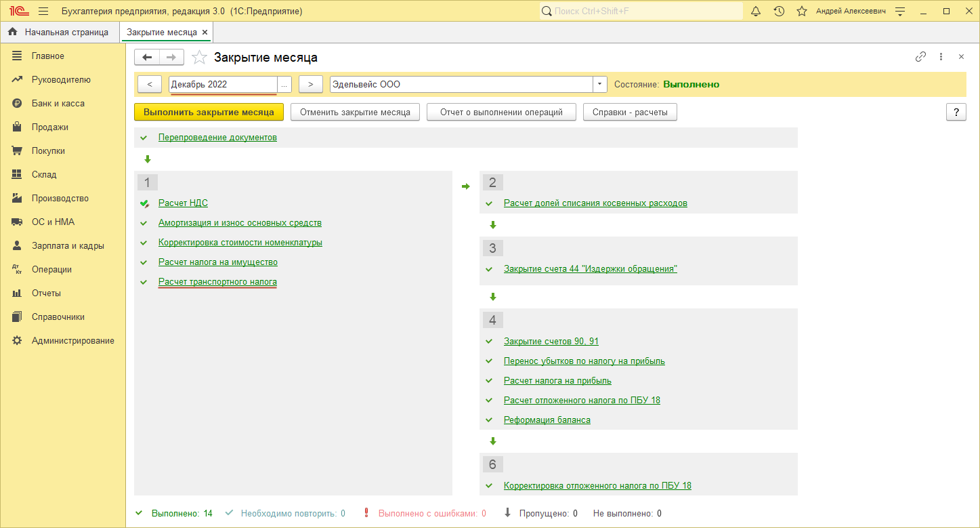
Task: Open Справочники section
Action: click(58, 317)
